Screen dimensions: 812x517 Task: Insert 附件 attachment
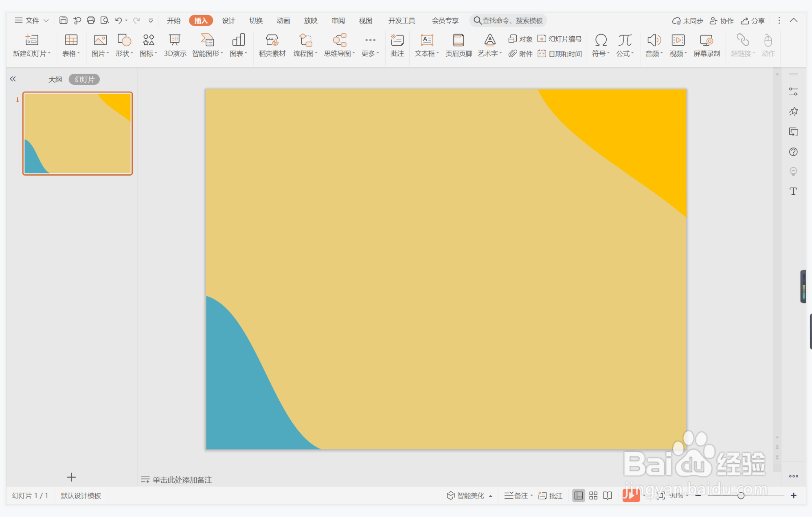(520, 53)
